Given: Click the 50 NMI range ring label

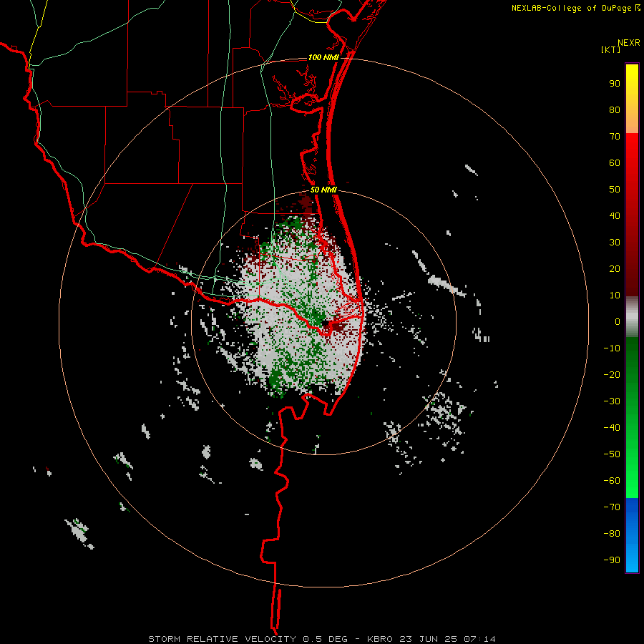Looking at the screenshot, I should 323,190.
